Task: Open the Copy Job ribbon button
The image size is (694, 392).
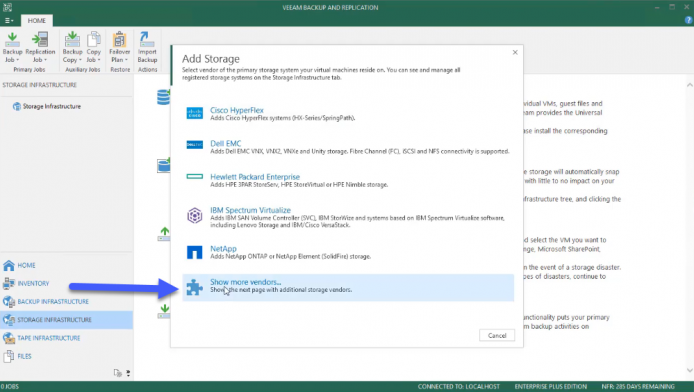Action: (x=93, y=47)
